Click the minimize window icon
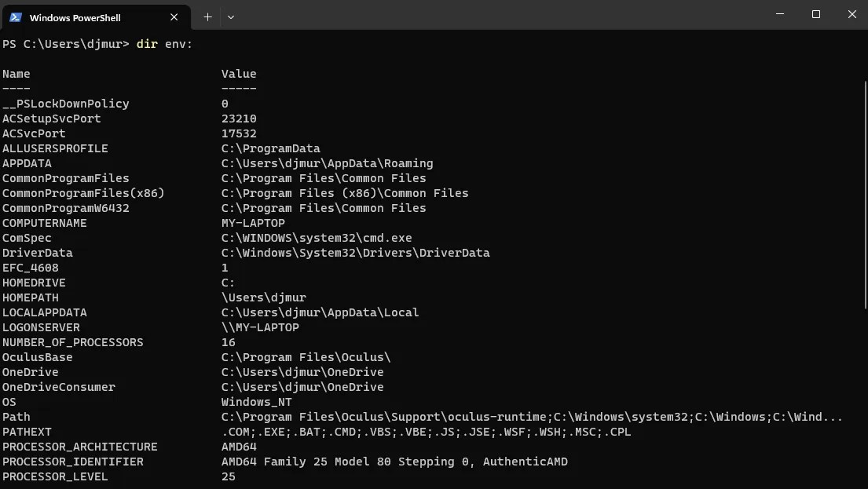The image size is (868, 489). click(x=779, y=14)
